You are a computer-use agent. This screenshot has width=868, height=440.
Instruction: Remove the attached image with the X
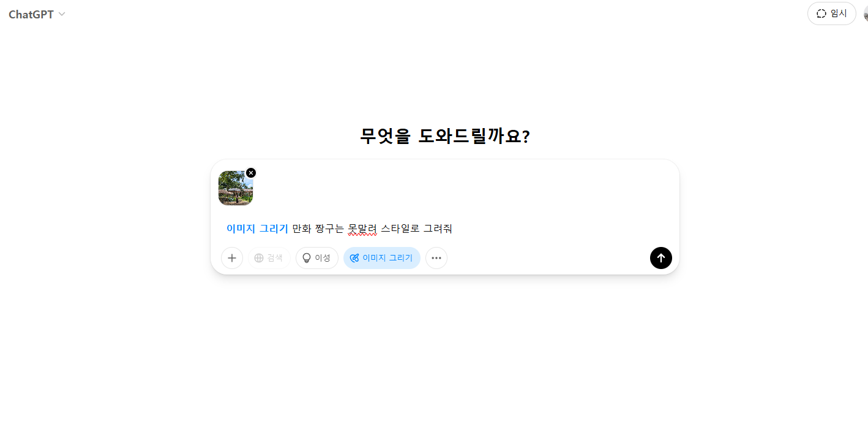pyautogui.click(x=251, y=173)
